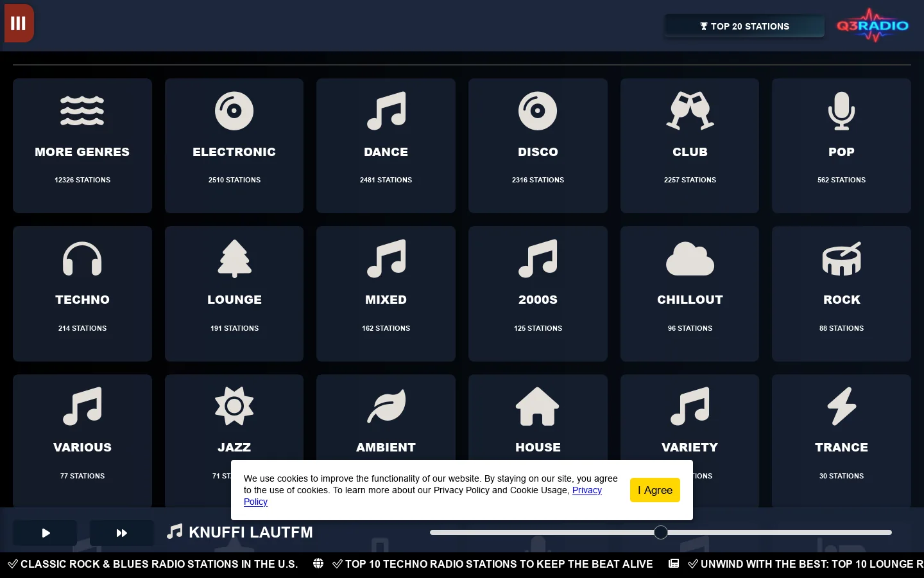Open the red sidebar menu button
Screen dimensions: 924x578
pyautogui.click(x=19, y=23)
